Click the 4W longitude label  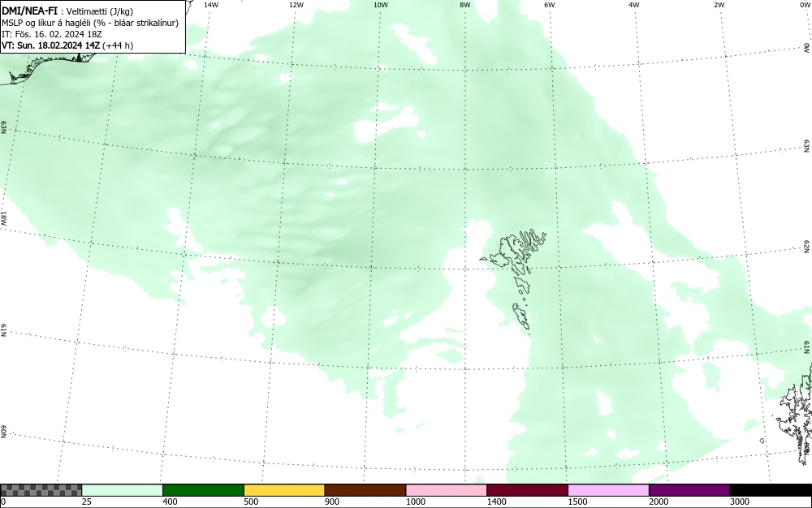coord(634,5)
